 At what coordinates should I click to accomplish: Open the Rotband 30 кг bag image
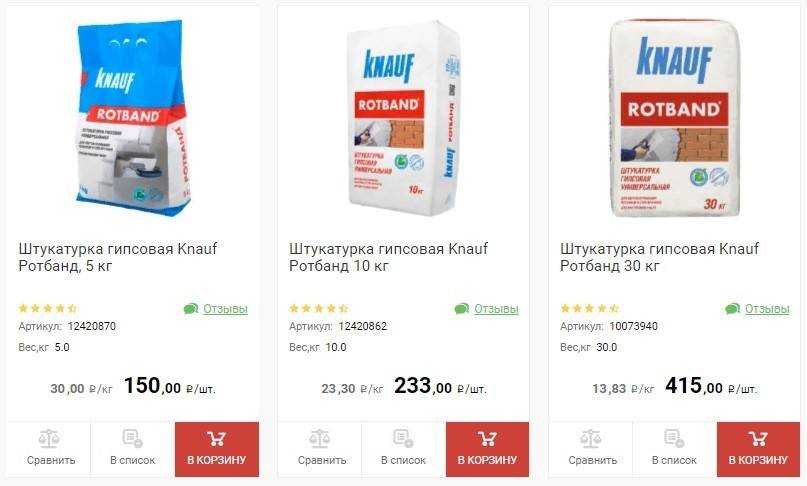[x=674, y=118]
